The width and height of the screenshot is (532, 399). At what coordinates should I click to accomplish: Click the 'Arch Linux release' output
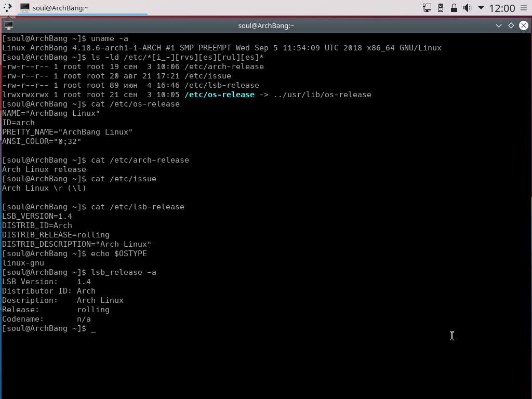point(44,169)
